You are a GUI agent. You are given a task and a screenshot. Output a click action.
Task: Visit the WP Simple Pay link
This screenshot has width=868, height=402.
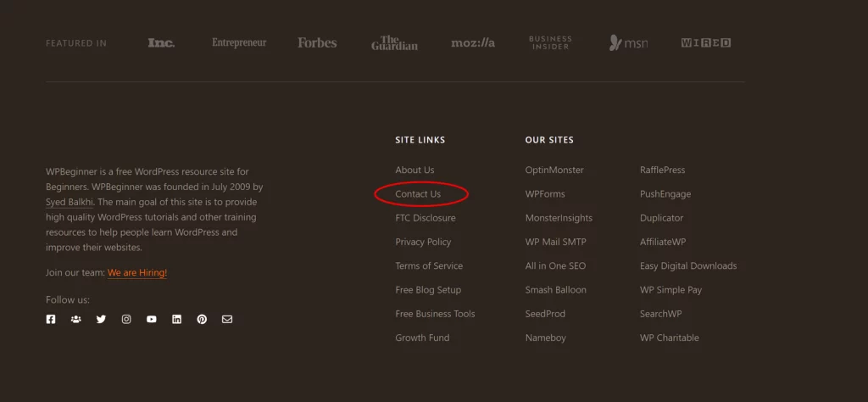click(671, 289)
